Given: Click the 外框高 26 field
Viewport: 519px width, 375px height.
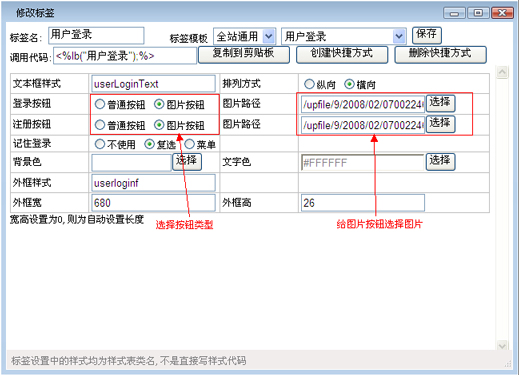Looking at the screenshot, I should tap(363, 203).
